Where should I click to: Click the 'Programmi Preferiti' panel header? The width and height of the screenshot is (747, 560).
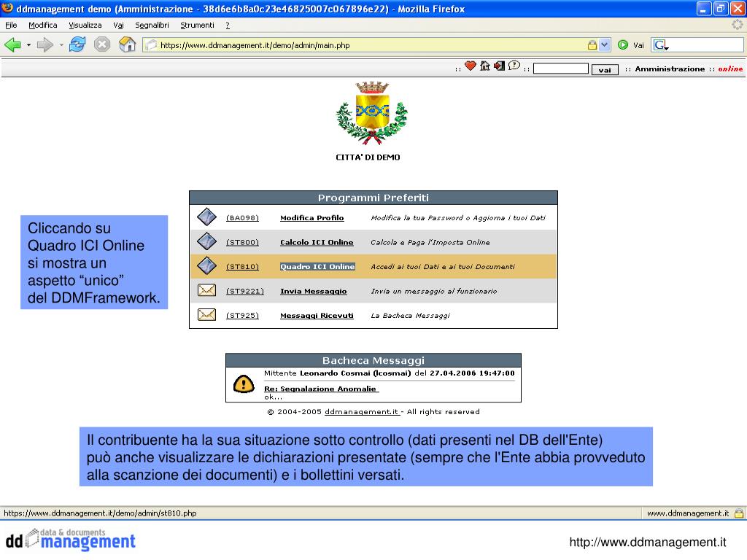[373, 198]
